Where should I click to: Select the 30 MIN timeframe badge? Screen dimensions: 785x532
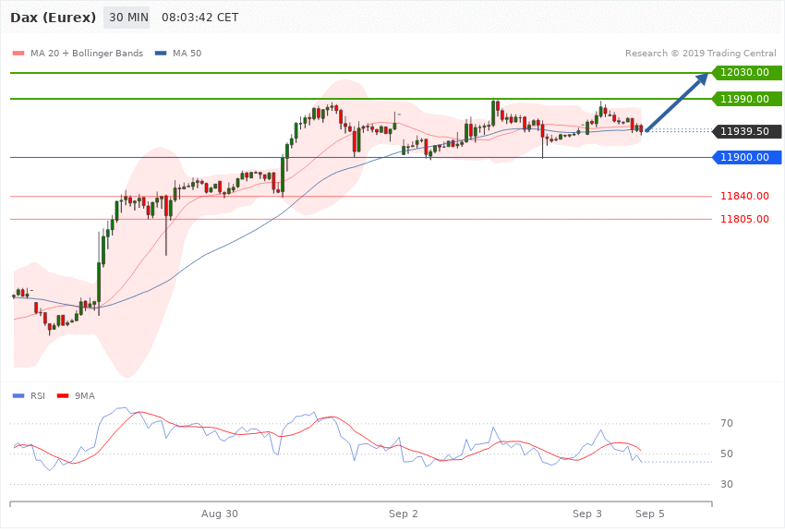[x=127, y=18]
